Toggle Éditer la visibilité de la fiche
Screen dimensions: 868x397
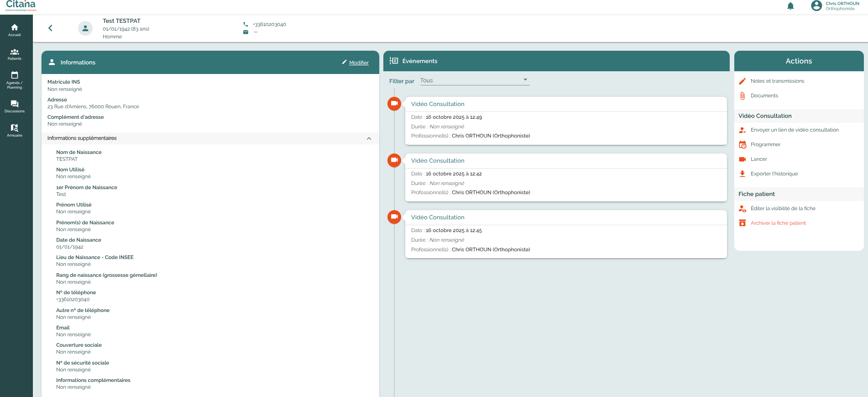(783, 208)
